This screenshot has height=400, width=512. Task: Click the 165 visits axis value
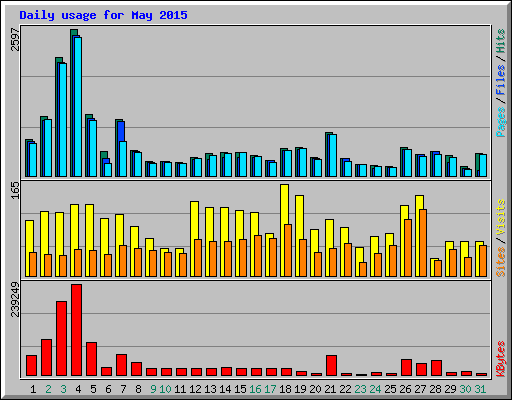coord(15,190)
